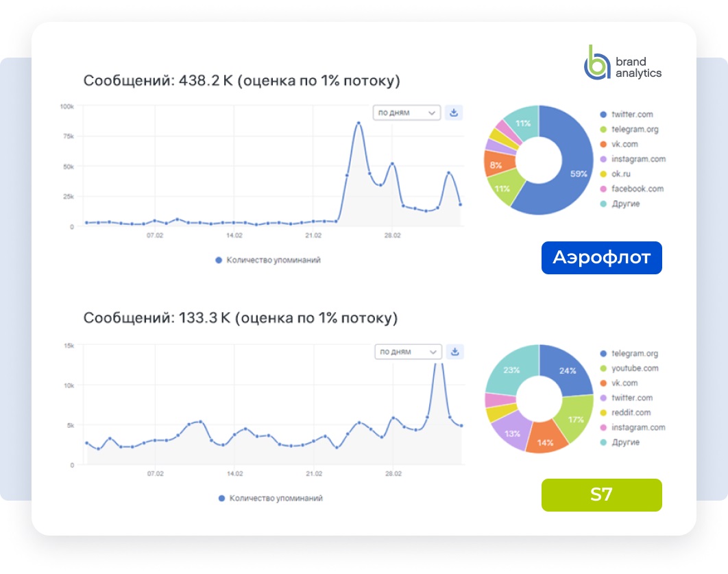Click vk.com legend dot in Aeroflot legend
Viewport: 728px width, 574px height.
[x=603, y=145]
